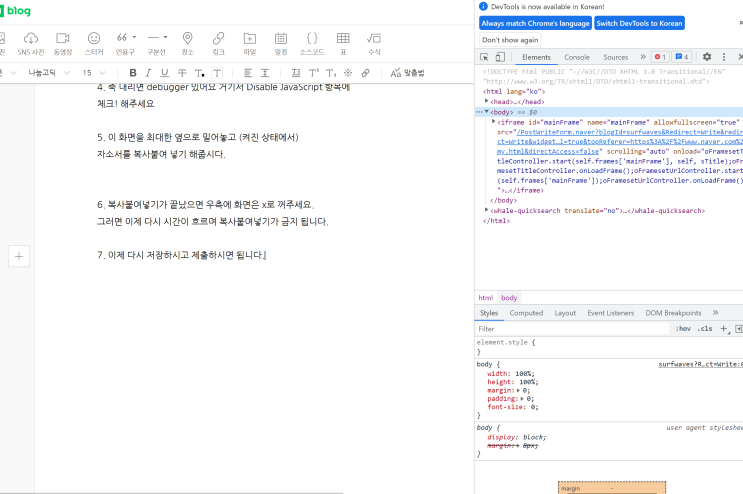The width and height of the screenshot is (743, 494).
Task: Insert a quotation with 인용구 icon
Action: click(x=122, y=37)
